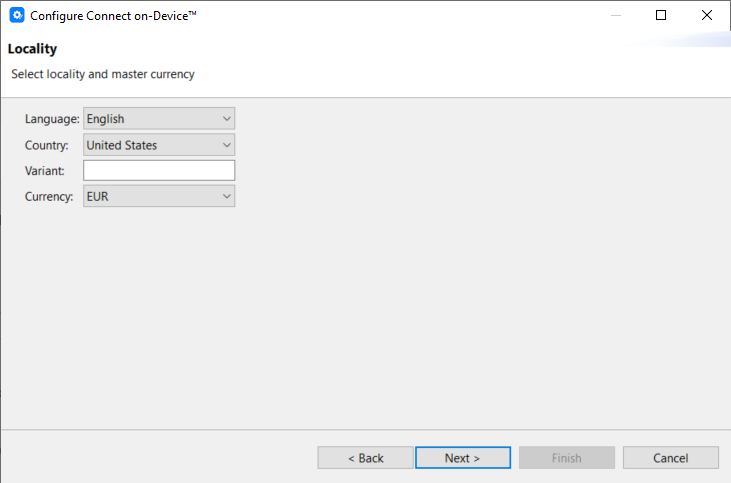This screenshot has width=731, height=483.
Task: Click the "Variant:" field label
Action: pos(46,171)
